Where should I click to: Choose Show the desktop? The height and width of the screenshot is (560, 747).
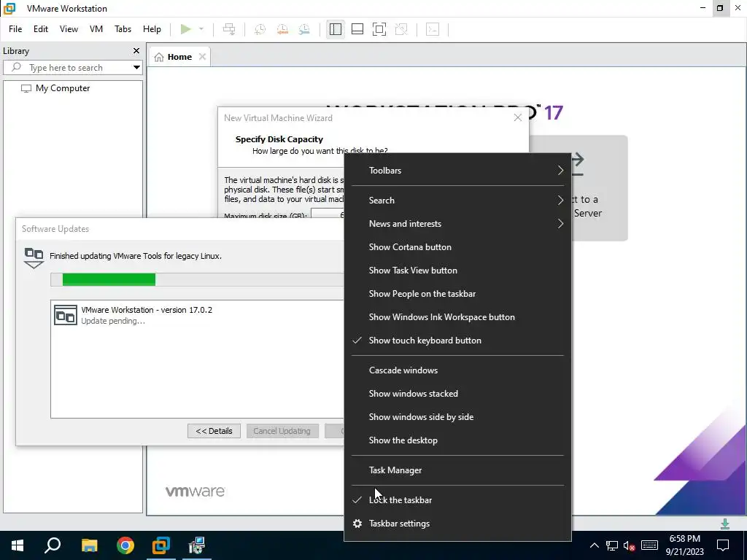(457, 440)
